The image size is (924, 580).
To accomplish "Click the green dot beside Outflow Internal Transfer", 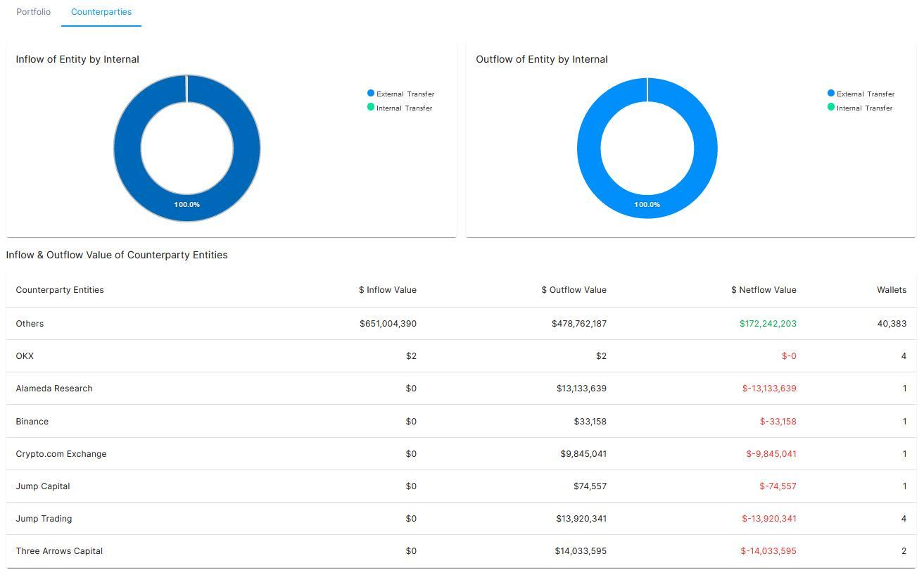I will pos(831,107).
